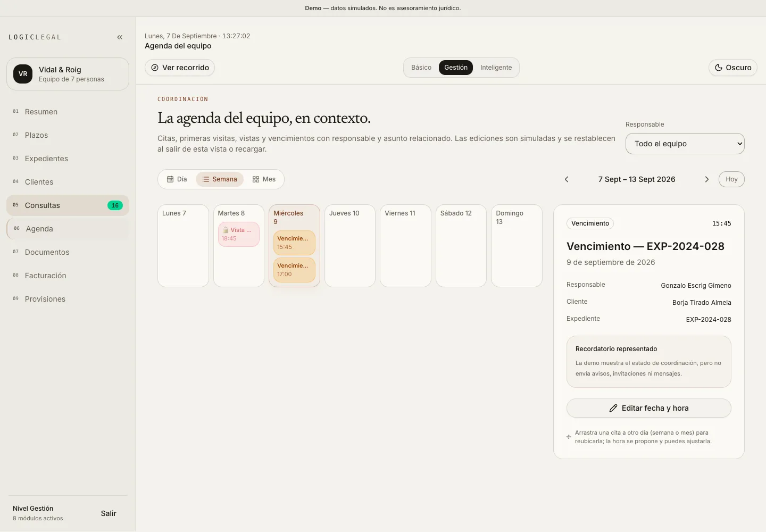Select the Viernes 11 day column
The width and height of the screenshot is (766, 532).
tap(405, 246)
